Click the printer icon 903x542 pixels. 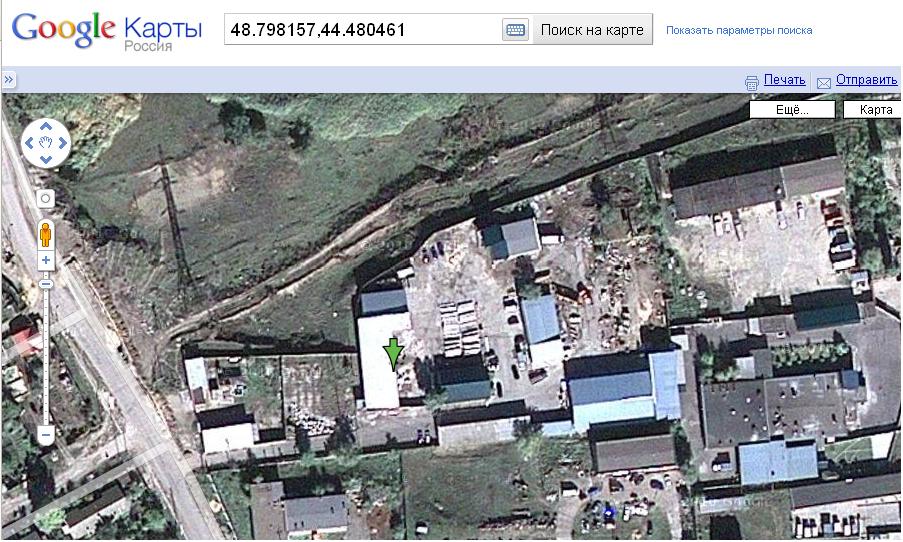[x=751, y=83]
